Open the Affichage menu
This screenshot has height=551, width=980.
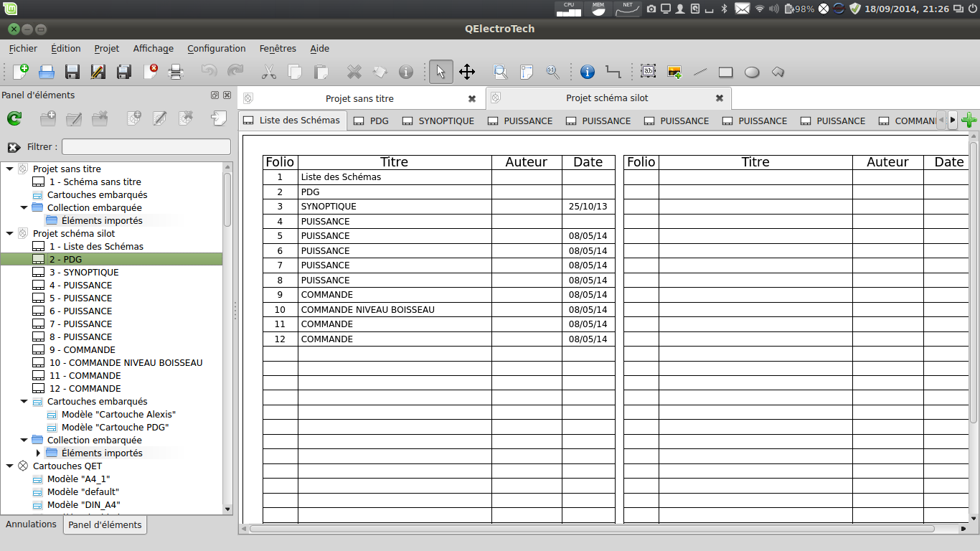click(x=153, y=49)
